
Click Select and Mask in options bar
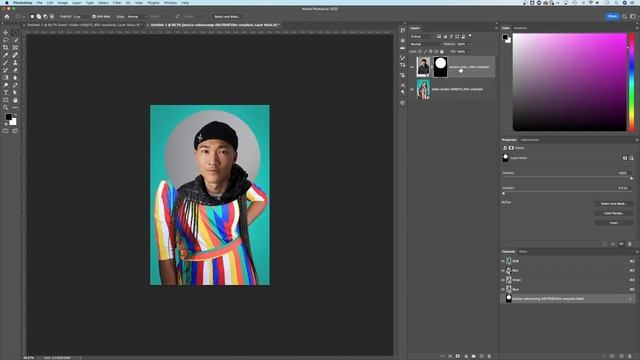[x=227, y=17]
